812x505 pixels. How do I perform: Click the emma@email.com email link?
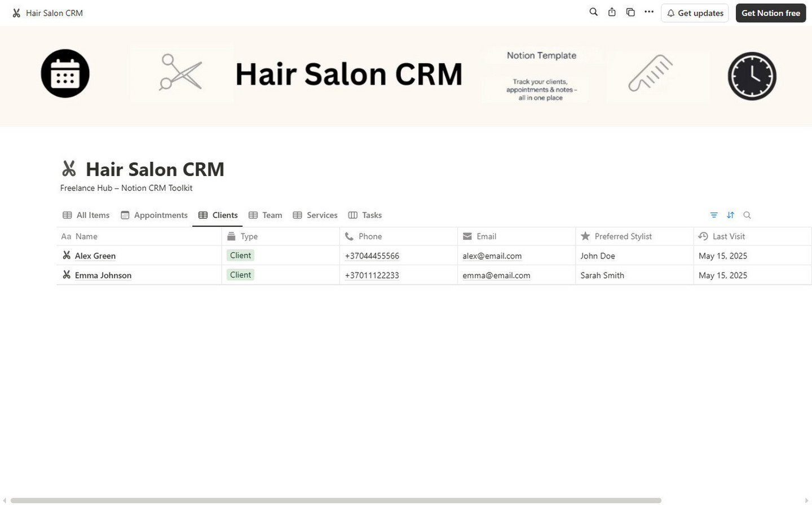pyautogui.click(x=496, y=275)
